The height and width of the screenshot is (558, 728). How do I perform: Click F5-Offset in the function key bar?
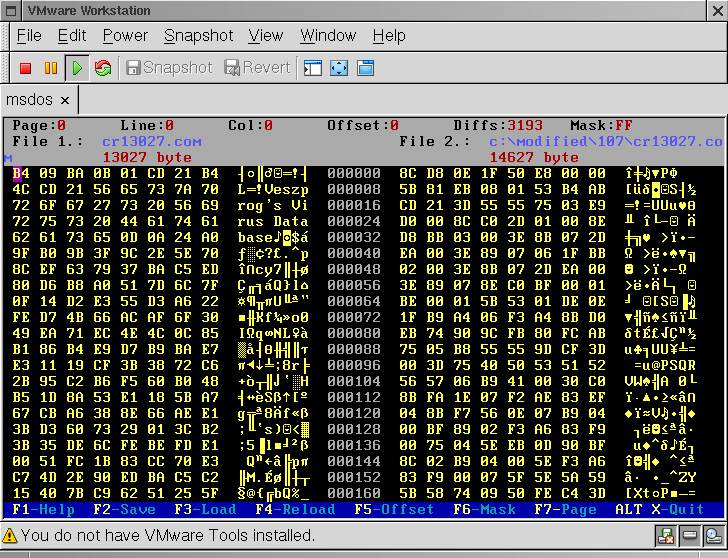pos(394,510)
